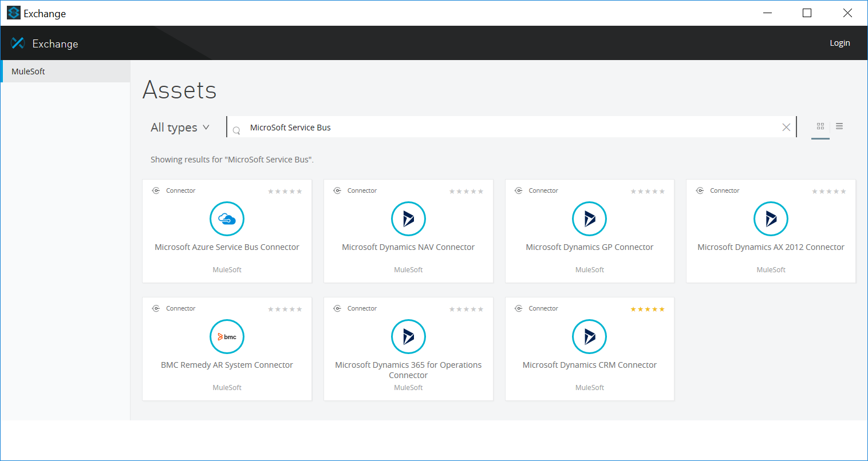Click MuleSoft publisher on Dynamics CRM card
868x461 pixels.
[590, 388]
